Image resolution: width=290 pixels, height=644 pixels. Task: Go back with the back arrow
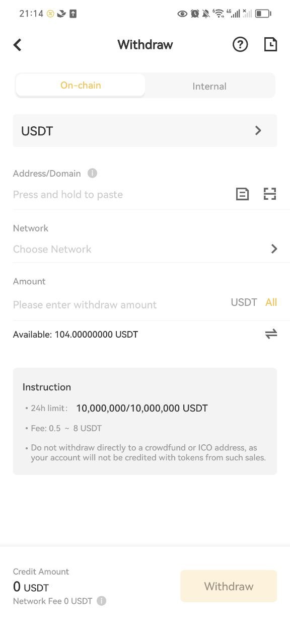click(18, 45)
